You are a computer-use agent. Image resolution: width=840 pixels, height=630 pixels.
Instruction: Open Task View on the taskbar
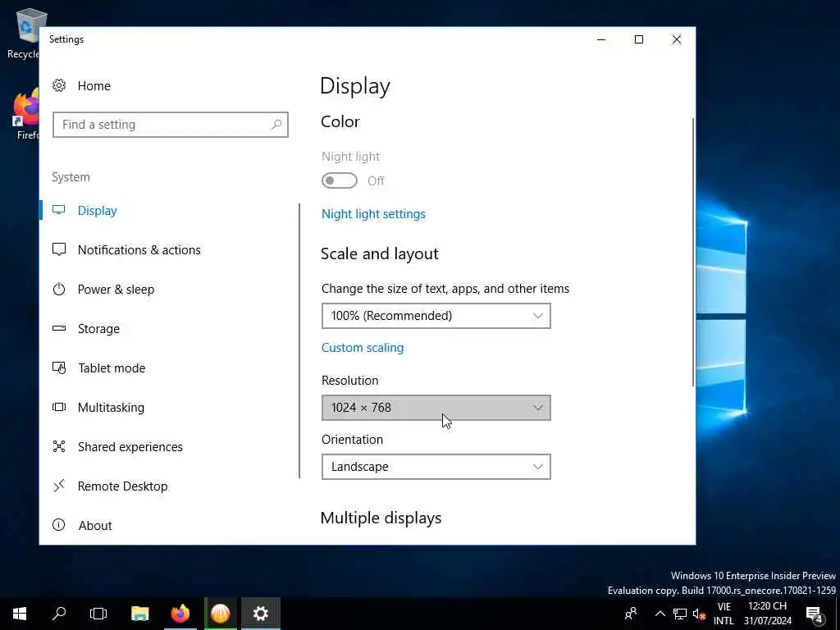tap(98, 614)
